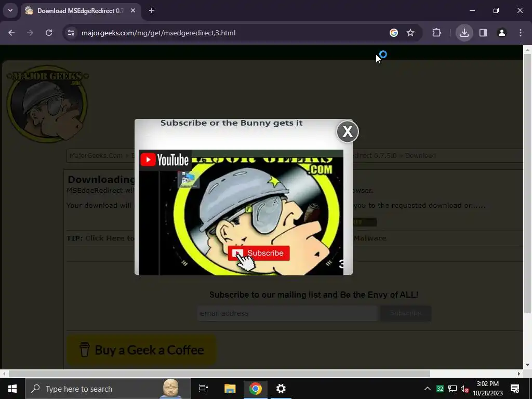Open Chrome profile avatar icon
Image resolution: width=532 pixels, height=399 pixels.
point(502,33)
